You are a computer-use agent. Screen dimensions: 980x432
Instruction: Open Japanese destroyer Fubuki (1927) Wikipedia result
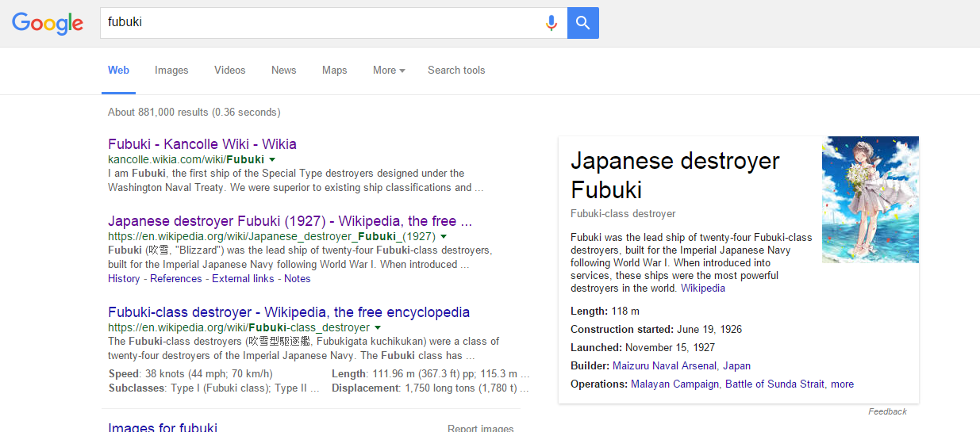[x=290, y=221]
